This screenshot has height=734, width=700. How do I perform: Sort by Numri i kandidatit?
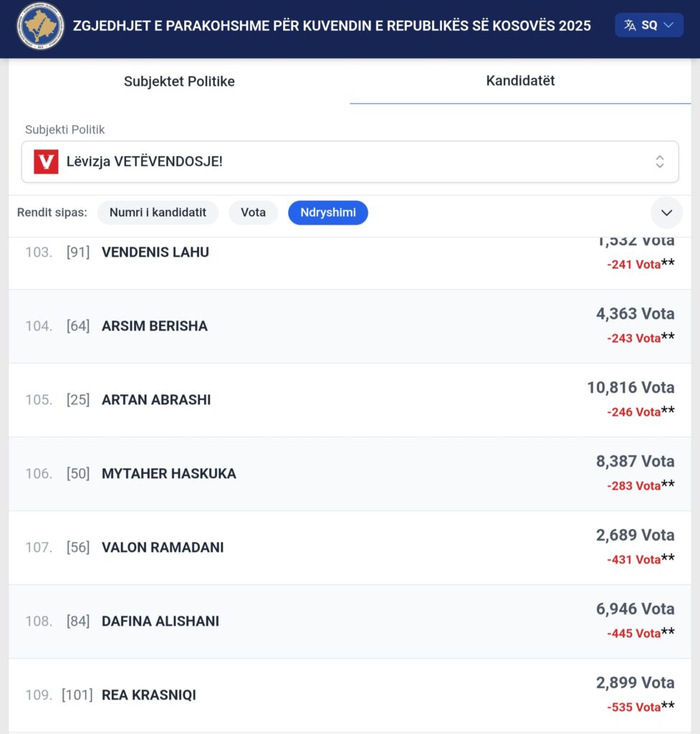[158, 212]
